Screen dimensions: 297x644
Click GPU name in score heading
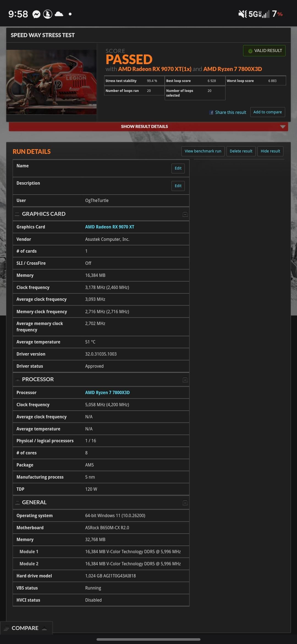click(x=155, y=69)
